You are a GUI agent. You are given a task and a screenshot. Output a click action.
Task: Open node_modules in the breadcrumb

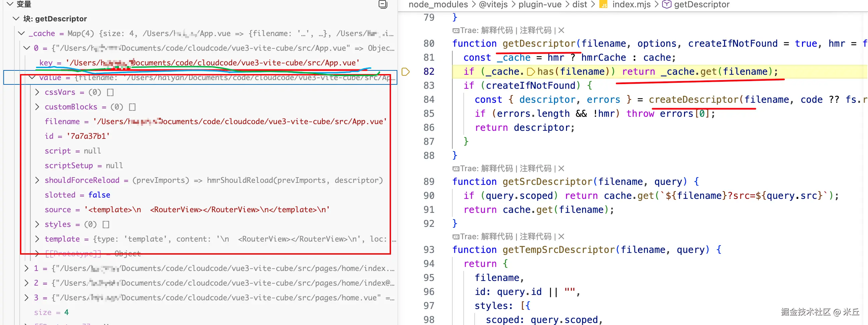coord(438,4)
